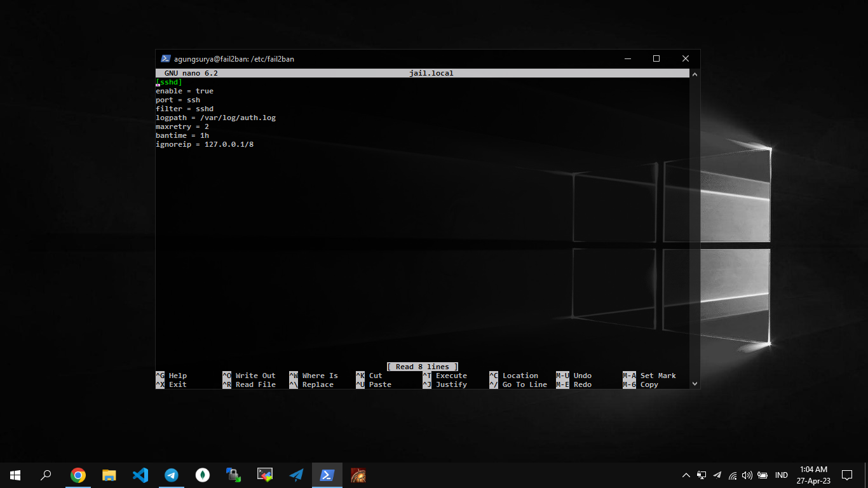Click the PowerShell taskbar icon
Image resolution: width=868 pixels, height=488 pixels.
tap(327, 475)
